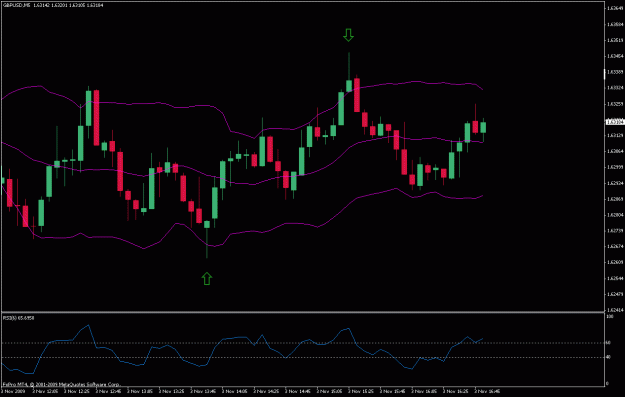Click the 100 label on the RSI scale
The width and height of the screenshot is (625, 397).
(609, 316)
